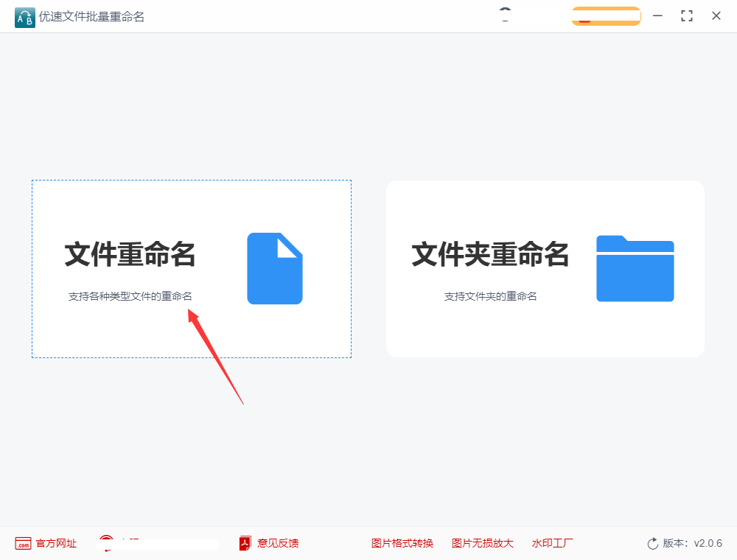Click the 支持各种类型文件的重命名 description

coord(130,296)
